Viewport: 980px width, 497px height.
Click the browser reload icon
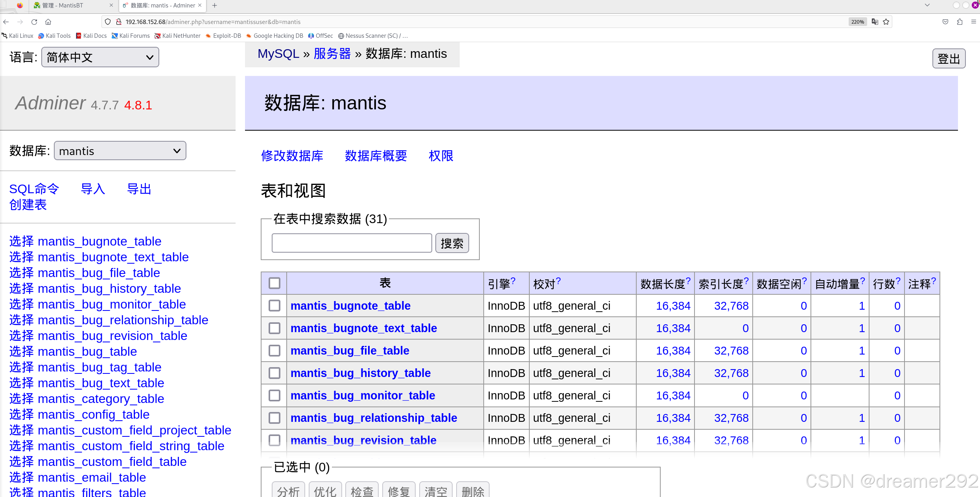tap(34, 22)
